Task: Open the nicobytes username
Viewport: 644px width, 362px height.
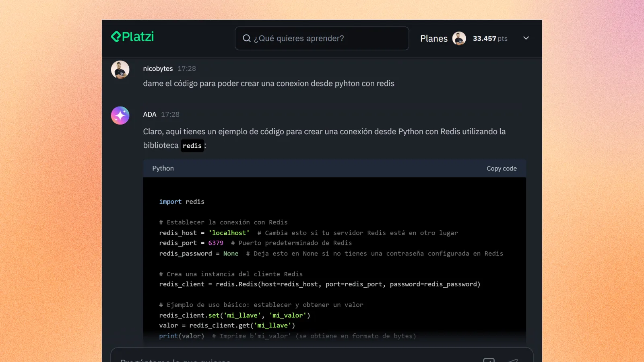Action: coord(158,69)
